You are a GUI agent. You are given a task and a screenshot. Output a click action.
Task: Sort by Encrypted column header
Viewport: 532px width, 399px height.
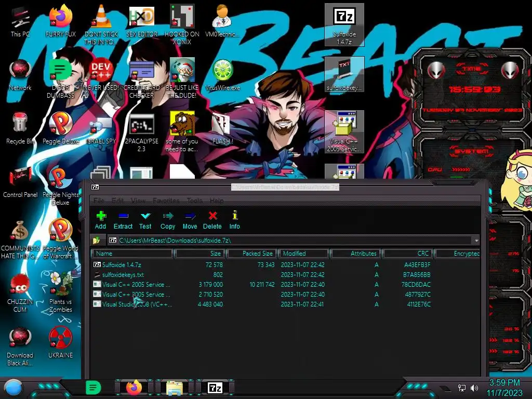pos(457,254)
